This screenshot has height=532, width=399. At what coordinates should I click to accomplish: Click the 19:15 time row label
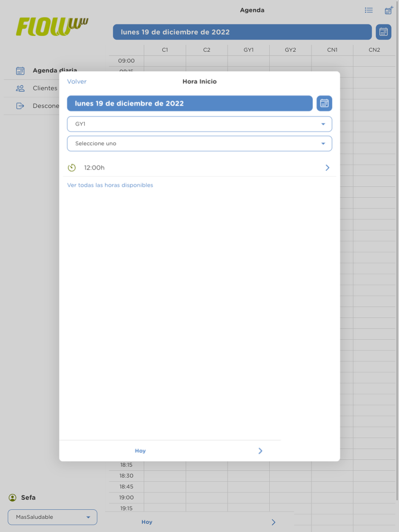(126, 508)
